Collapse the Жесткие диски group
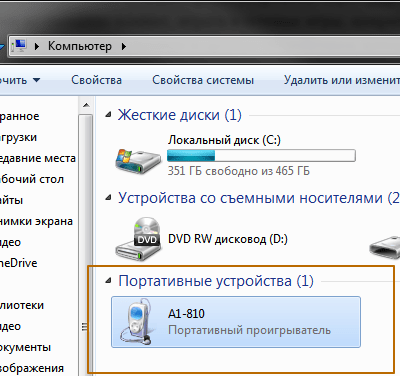400x376 pixels. click(x=108, y=115)
